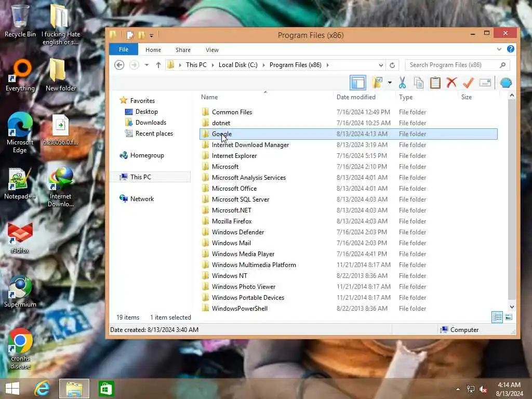The image size is (532, 399).
Task: Select the Notepad++ desktop shortcut
Action: [20, 183]
